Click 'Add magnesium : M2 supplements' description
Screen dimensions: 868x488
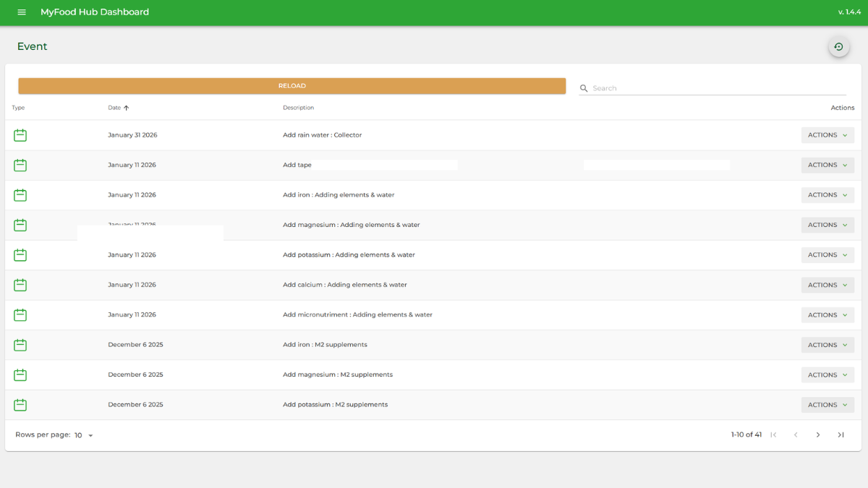[x=338, y=375]
